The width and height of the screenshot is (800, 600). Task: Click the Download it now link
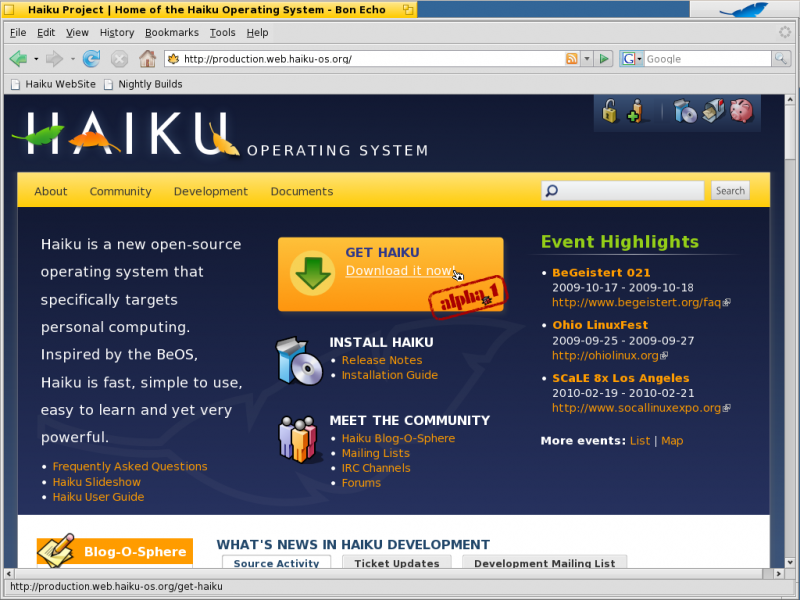(400, 270)
